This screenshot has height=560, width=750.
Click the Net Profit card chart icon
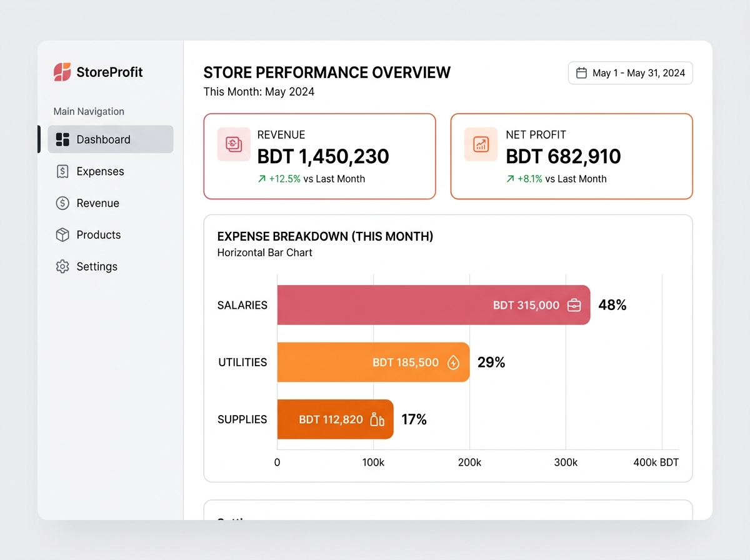(481, 144)
